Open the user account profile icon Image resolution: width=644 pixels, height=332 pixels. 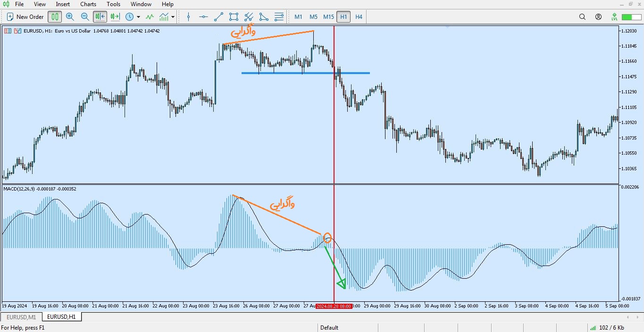[x=598, y=17]
